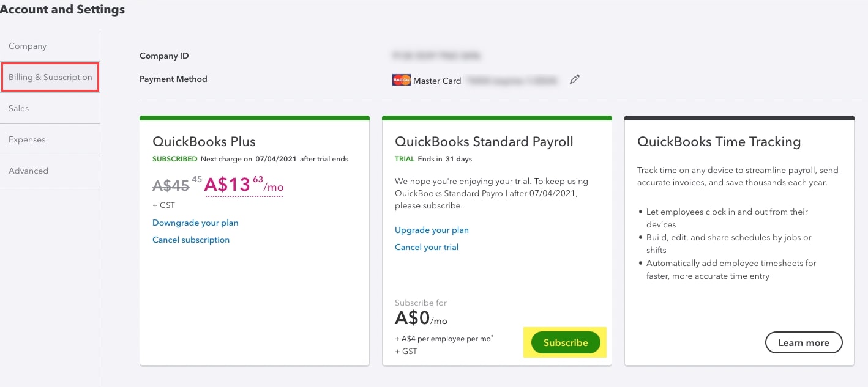Click the Account and Settings page title
The image size is (868, 387).
click(62, 9)
